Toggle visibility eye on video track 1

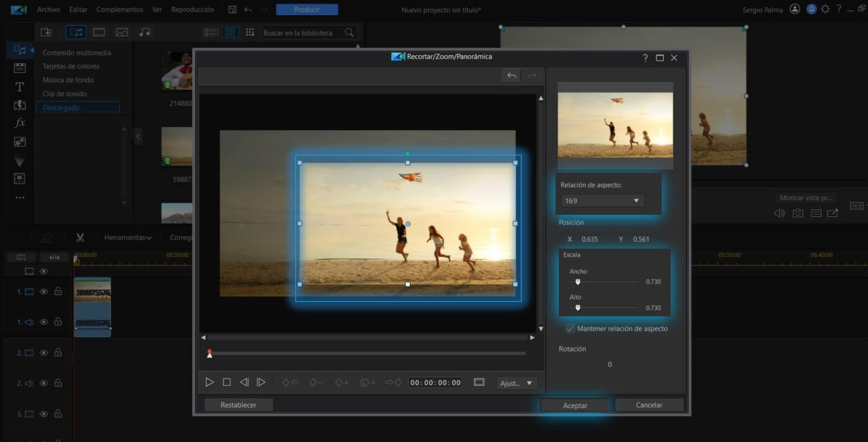(43, 291)
